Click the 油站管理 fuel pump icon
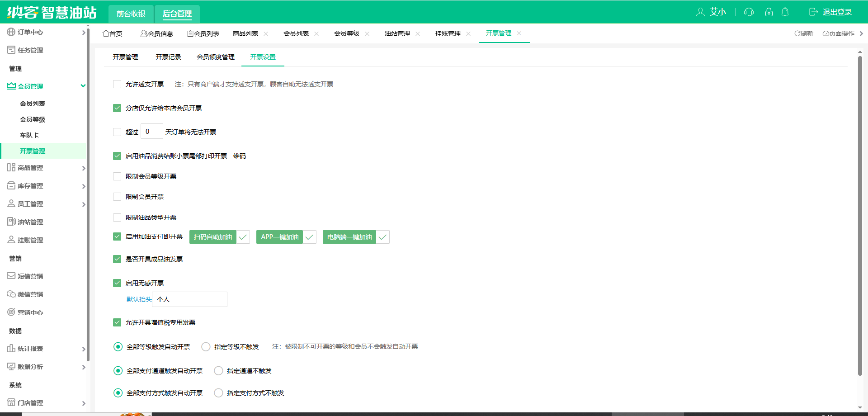The height and width of the screenshot is (416, 868). point(11,222)
